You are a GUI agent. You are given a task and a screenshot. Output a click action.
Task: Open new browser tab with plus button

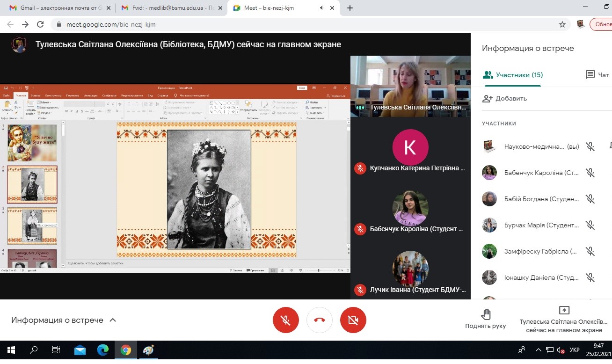click(350, 8)
